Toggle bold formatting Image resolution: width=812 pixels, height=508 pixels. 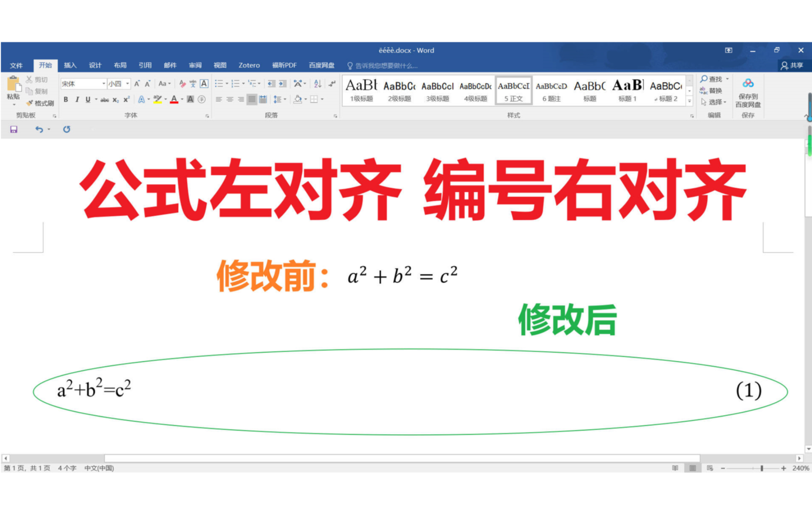pos(66,100)
